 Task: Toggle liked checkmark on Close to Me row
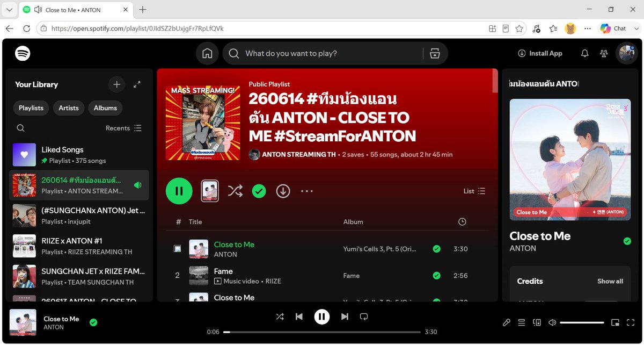(x=436, y=249)
